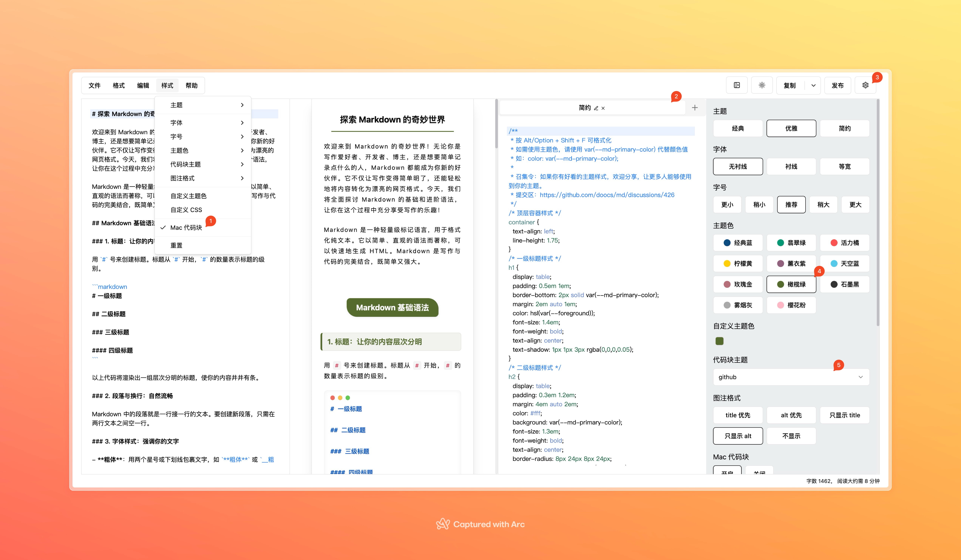Expand the 代码块主题 submenu arrow

242,164
